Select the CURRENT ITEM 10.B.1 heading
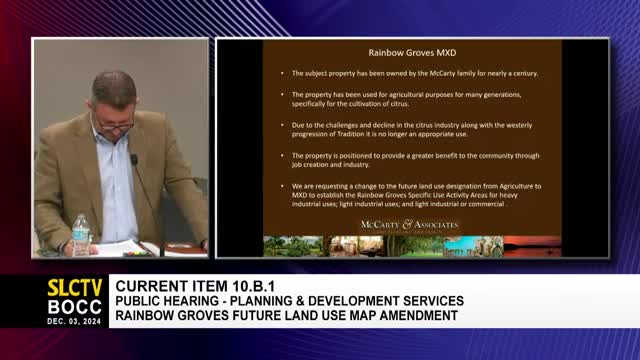Viewport: 640px width, 360px height. pyautogui.click(x=189, y=286)
